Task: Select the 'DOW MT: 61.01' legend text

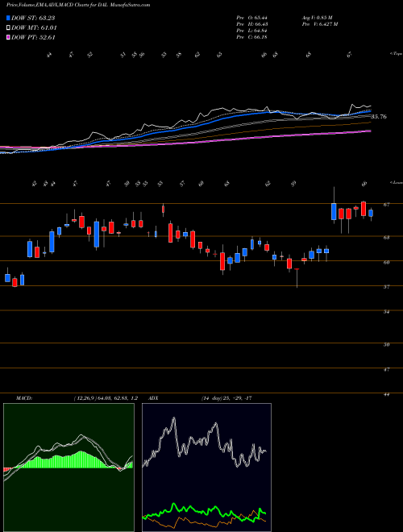Action: (34, 28)
